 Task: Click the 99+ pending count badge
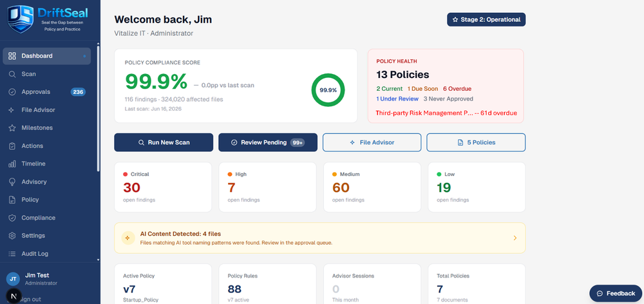pos(298,142)
